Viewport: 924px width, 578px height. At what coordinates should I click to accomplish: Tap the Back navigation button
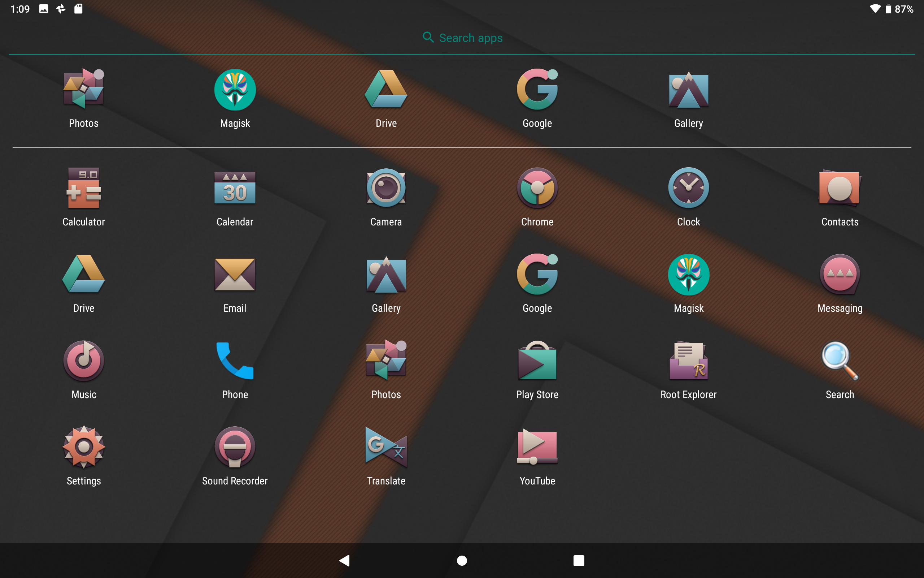pyautogui.click(x=344, y=560)
